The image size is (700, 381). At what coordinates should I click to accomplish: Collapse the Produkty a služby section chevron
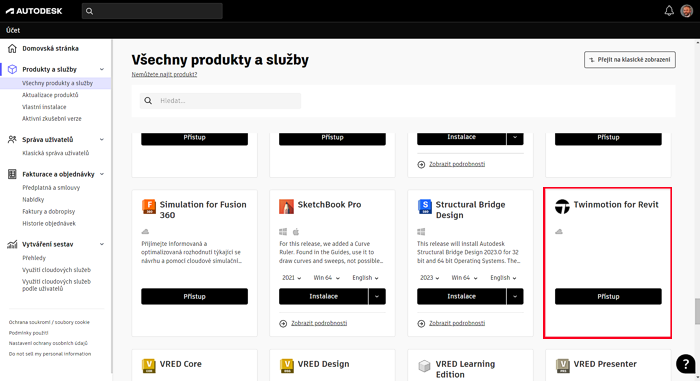pyautogui.click(x=102, y=69)
